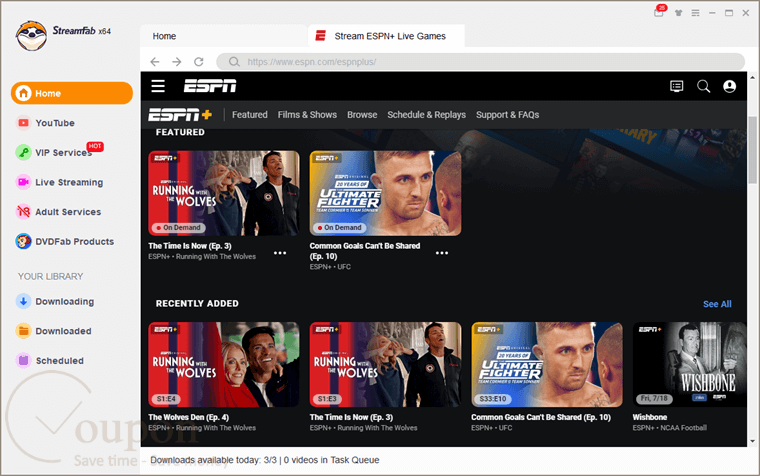This screenshot has height=476, width=760.
Task: Click the Downloads available today status text
Action: click(x=265, y=460)
